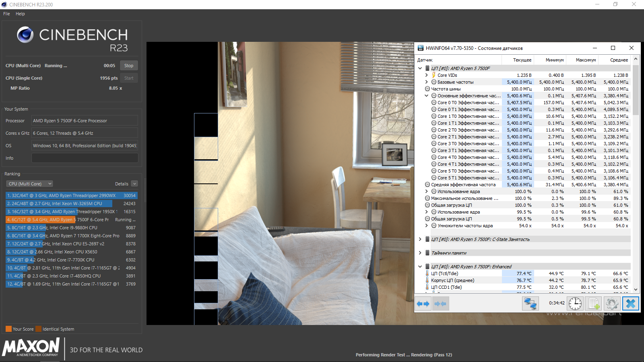Image resolution: width=644 pixels, height=362 pixels.
Task: Click the Текущее column header
Action: coord(518,60)
